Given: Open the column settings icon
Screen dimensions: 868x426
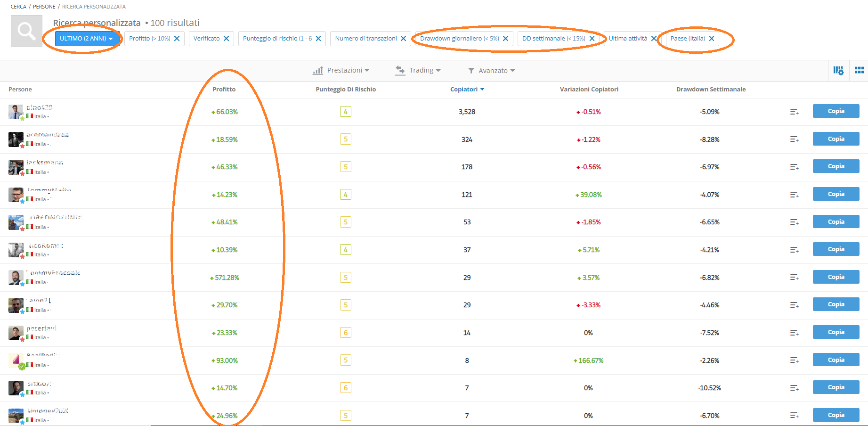Looking at the screenshot, I should 838,70.
